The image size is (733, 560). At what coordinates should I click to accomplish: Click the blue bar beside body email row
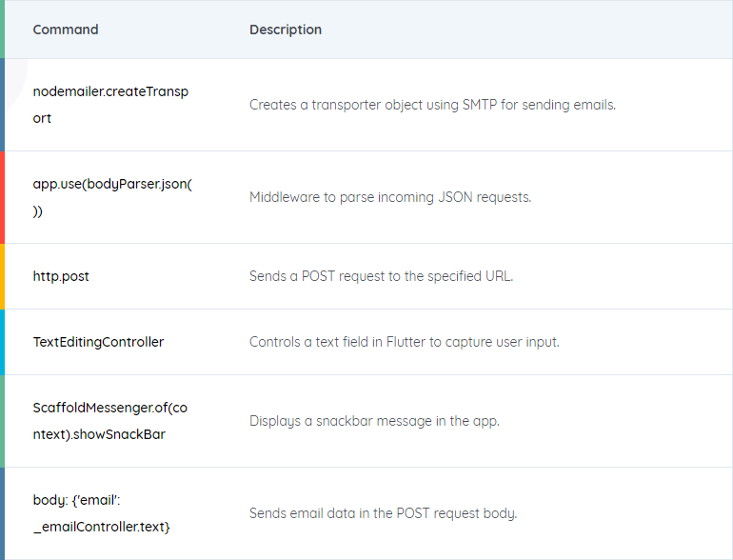pyautogui.click(x=2, y=513)
